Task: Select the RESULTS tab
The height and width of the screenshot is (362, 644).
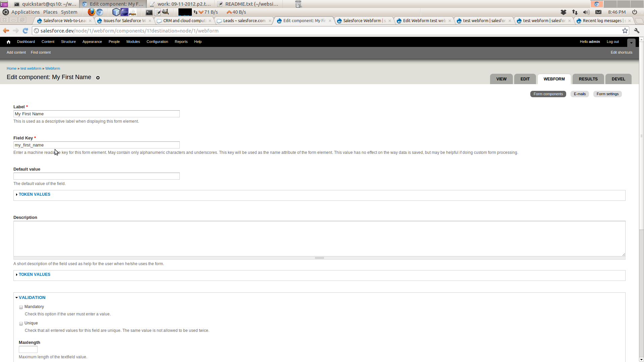Action: pyautogui.click(x=588, y=79)
